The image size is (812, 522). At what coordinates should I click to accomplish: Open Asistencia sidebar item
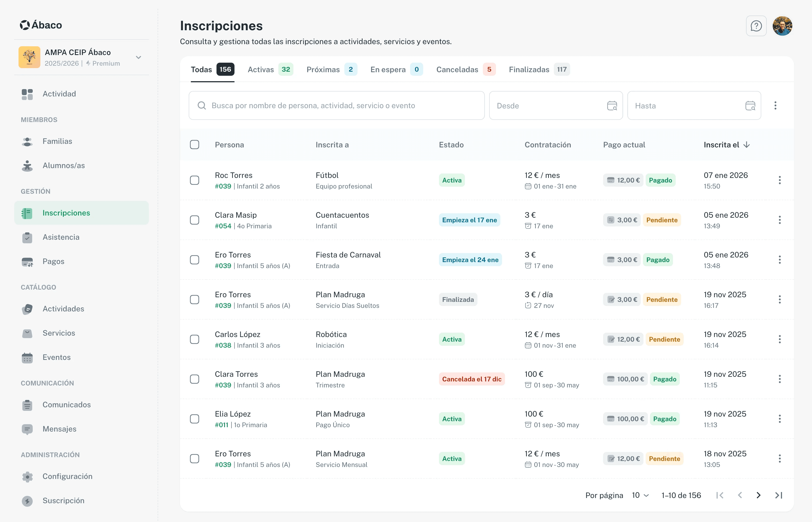61,237
